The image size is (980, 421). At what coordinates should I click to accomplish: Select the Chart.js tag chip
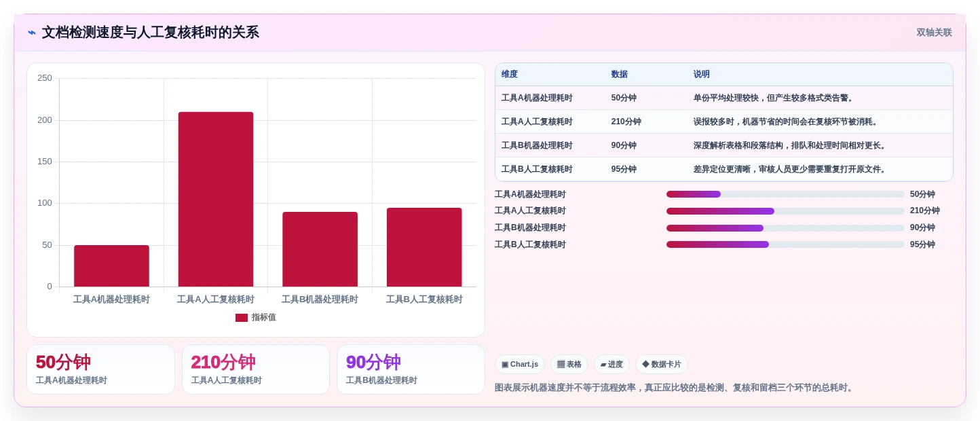click(520, 365)
